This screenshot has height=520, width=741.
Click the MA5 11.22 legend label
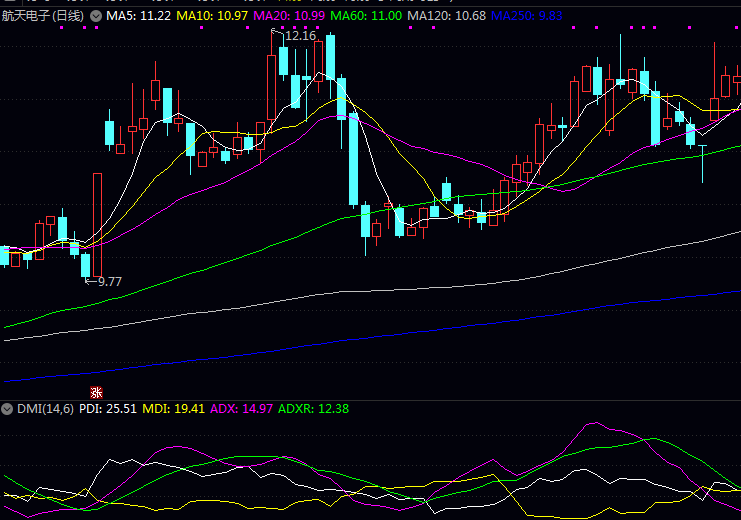coord(138,17)
